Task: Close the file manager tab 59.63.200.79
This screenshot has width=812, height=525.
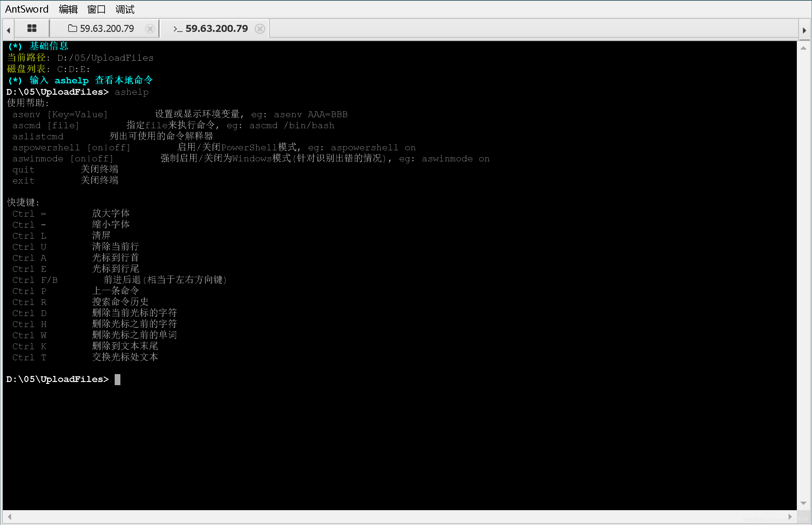Action: coord(150,29)
